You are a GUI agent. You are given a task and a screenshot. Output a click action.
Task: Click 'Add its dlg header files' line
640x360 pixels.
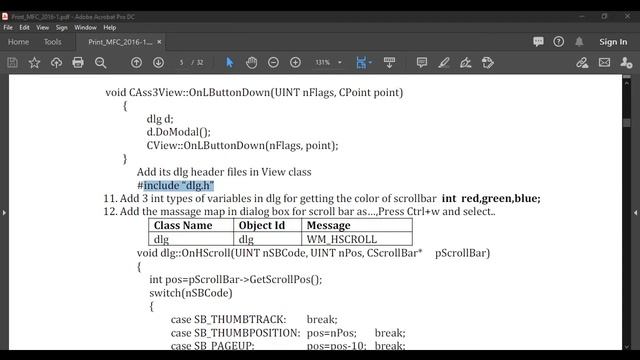(x=224, y=172)
